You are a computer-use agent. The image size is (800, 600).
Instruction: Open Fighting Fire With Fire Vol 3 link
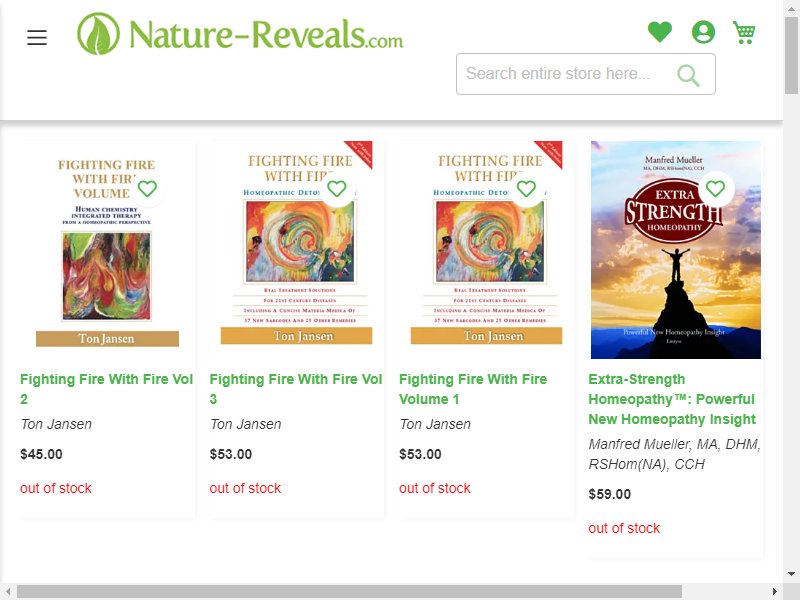(x=296, y=389)
